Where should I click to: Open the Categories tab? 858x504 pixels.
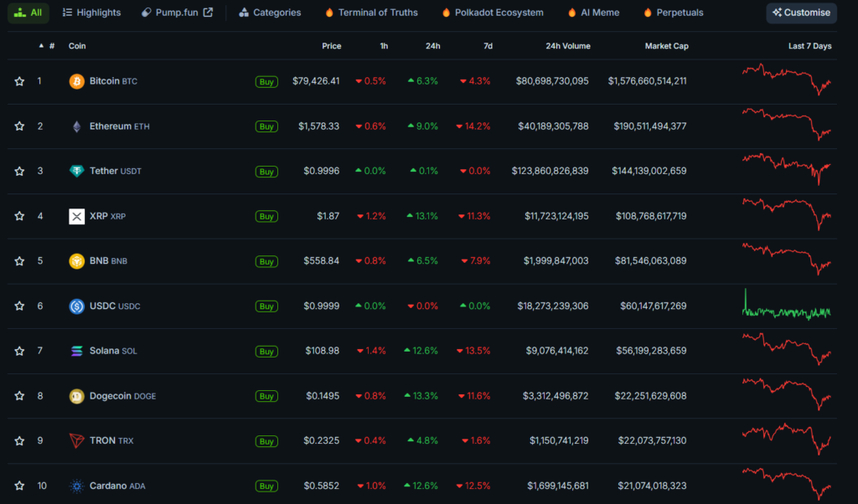pos(270,13)
